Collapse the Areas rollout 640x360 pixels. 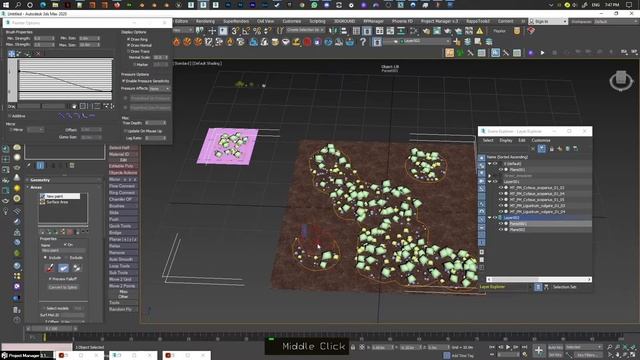point(36,187)
